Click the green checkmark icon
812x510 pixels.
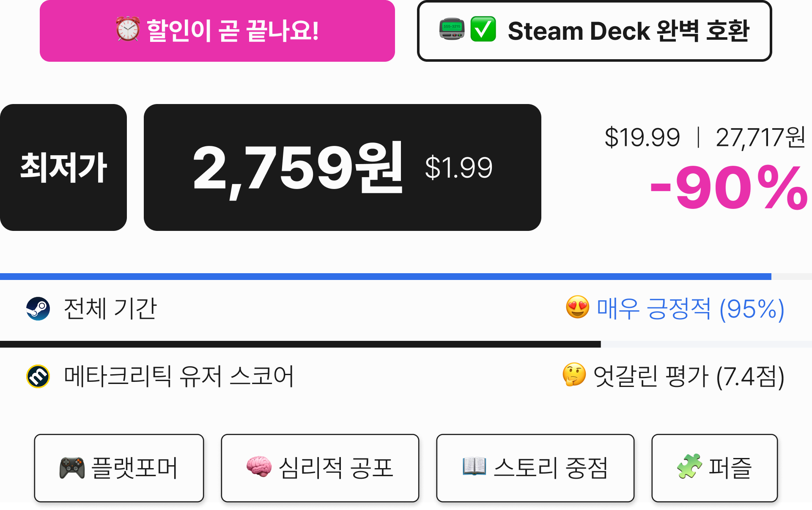coord(483,29)
